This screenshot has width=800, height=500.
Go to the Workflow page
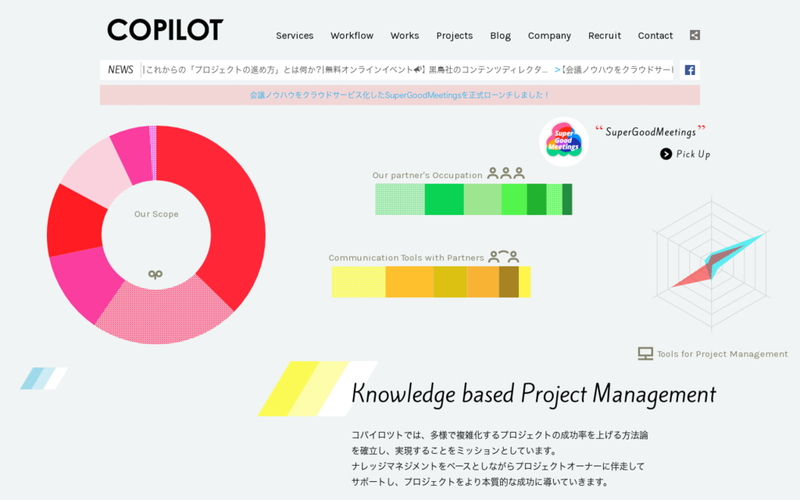pos(352,36)
